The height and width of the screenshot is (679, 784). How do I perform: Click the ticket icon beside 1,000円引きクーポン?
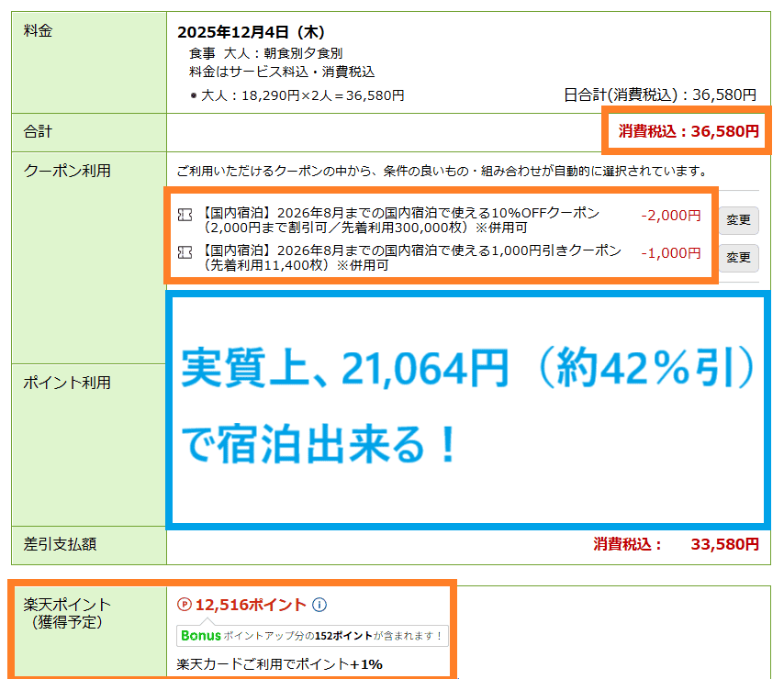(x=185, y=251)
